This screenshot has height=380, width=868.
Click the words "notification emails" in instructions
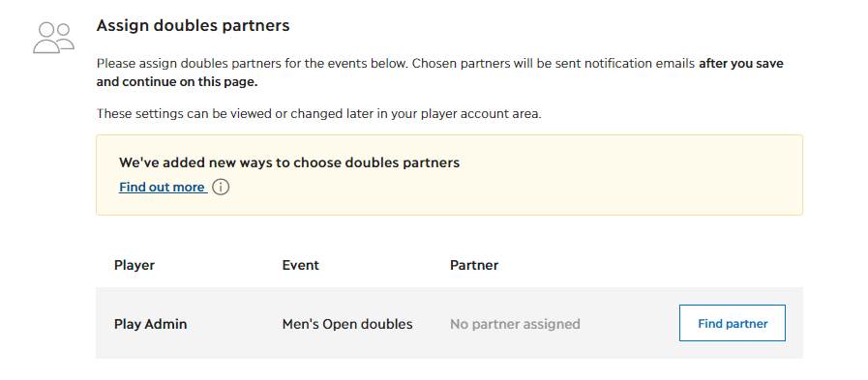click(x=636, y=64)
